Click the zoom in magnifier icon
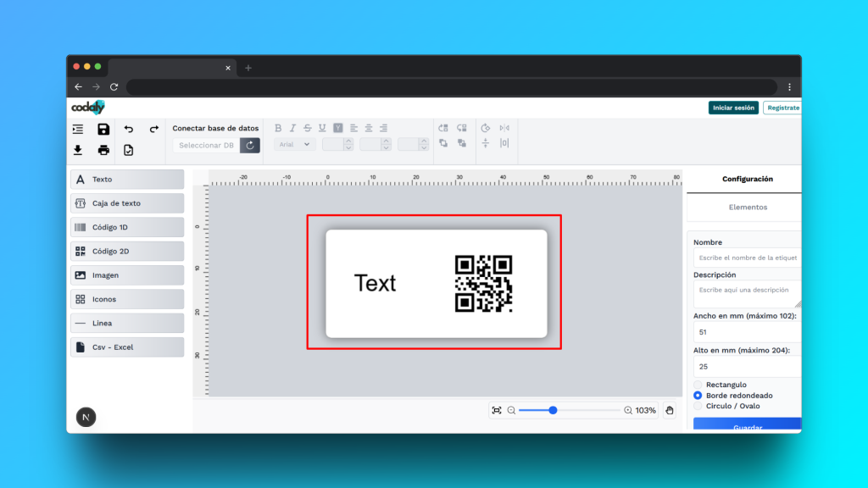Viewport: 868px width, 488px height. click(x=628, y=410)
